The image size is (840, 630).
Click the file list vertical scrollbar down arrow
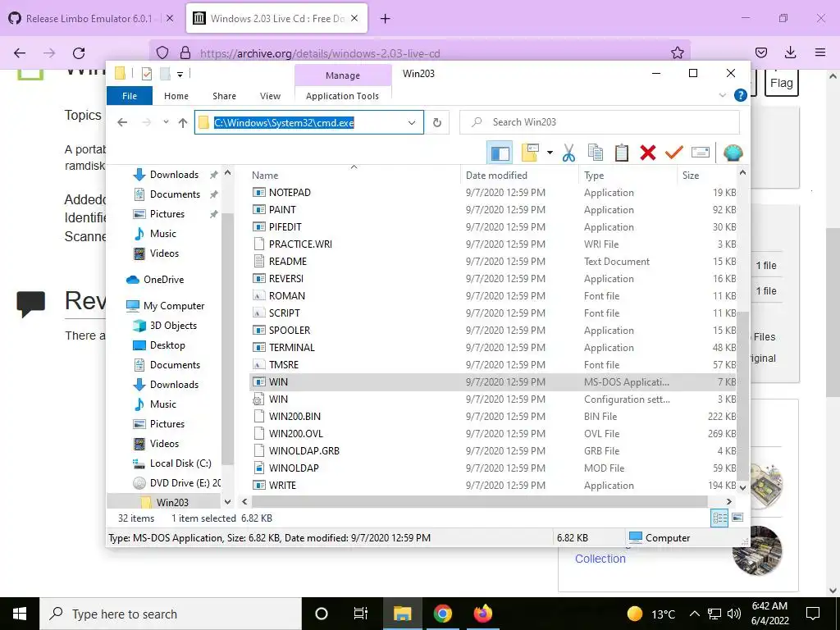(x=742, y=487)
